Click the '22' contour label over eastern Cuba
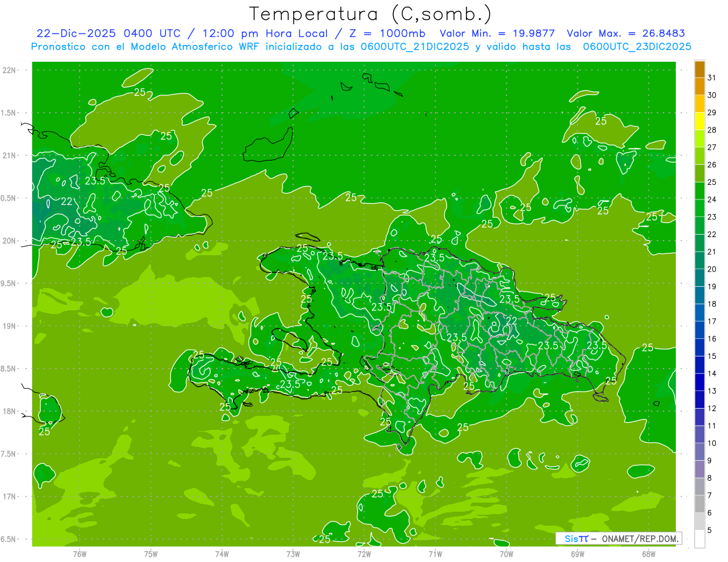Viewport: 728px width, 562px height. 67,201
